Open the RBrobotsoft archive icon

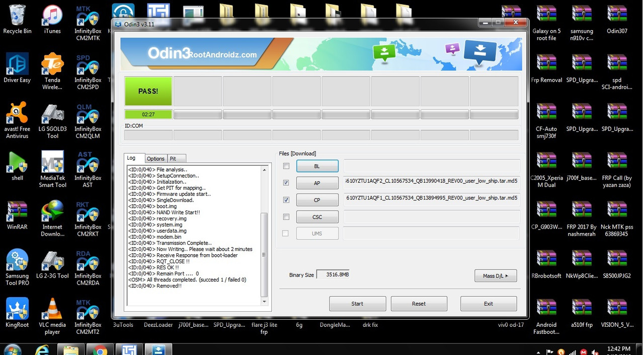pyautogui.click(x=546, y=264)
